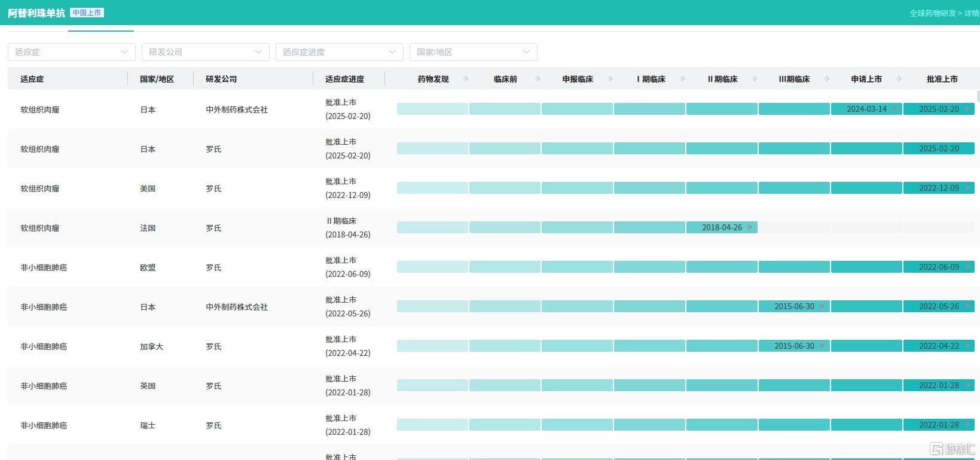This screenshot has width=980, height=460.
Task: Click arrow icon beside 2022-06-09 date
Action: (967, 267)
